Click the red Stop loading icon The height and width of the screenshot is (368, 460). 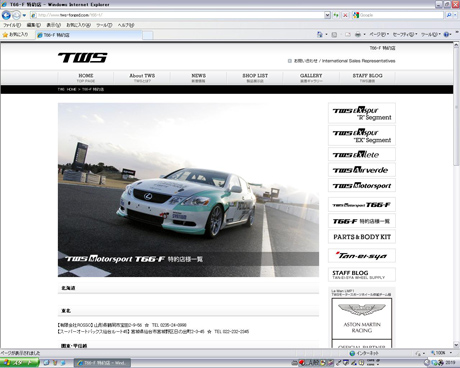(x=345, y=15)
